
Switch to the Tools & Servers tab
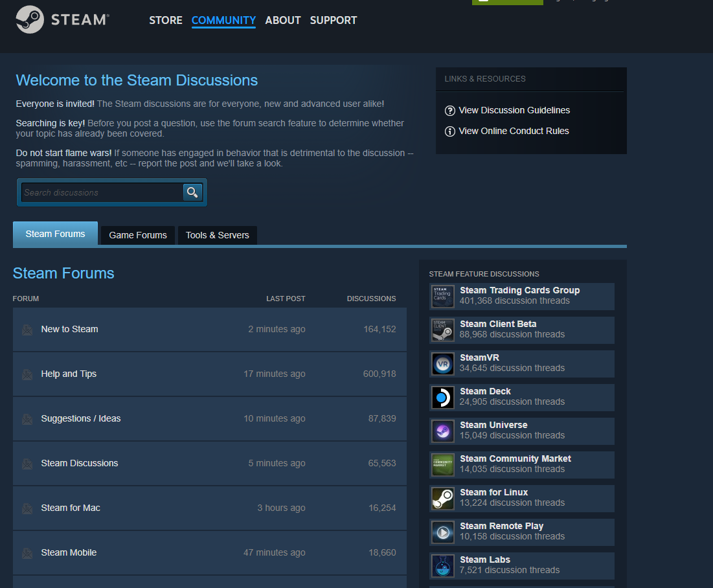coord(218,235)
